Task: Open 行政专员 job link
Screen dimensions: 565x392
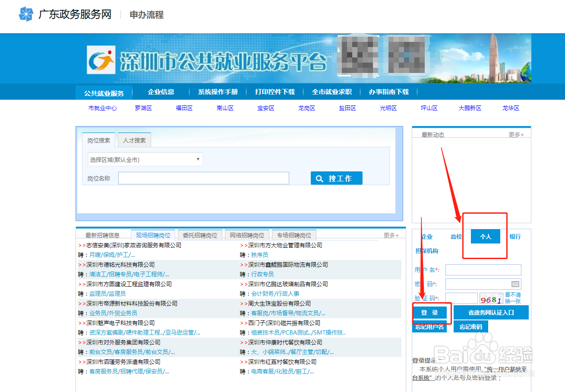Action: [262, 275]
